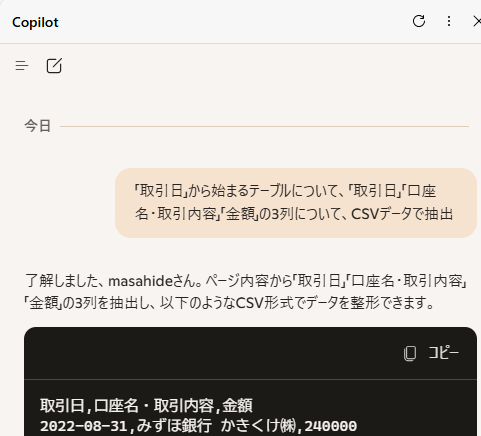Click the 2022-08-31 data row
481x436 pixels.
pos(198,426)
